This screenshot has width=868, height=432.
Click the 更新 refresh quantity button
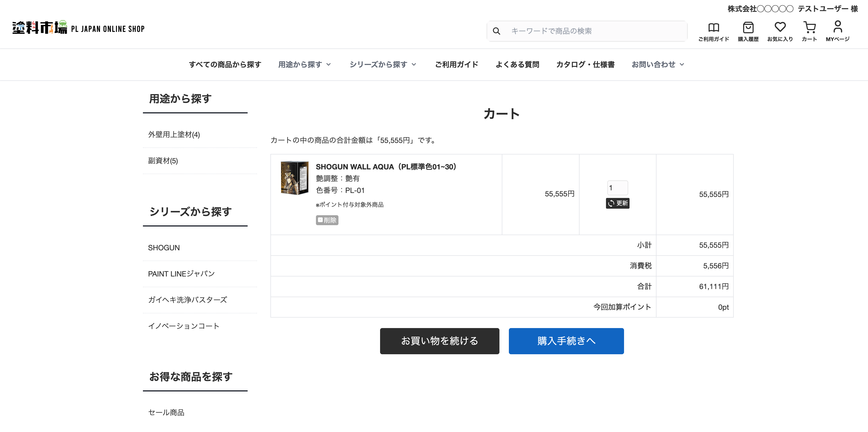pyautogui.click(x=617, y=203)
